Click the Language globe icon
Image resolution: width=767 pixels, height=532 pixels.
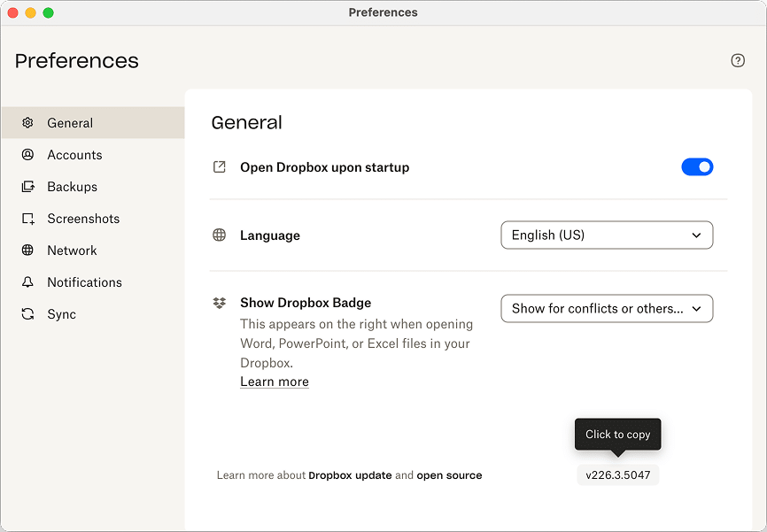(219, 235)
